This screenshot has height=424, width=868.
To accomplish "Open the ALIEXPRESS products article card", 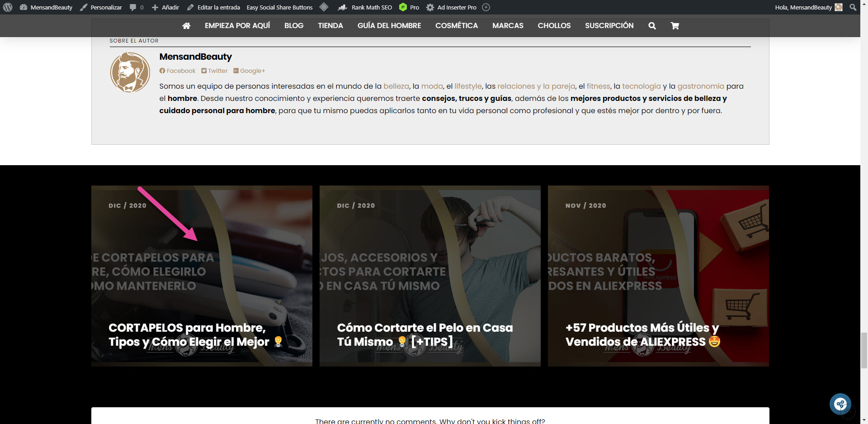I will coord(658,276).
